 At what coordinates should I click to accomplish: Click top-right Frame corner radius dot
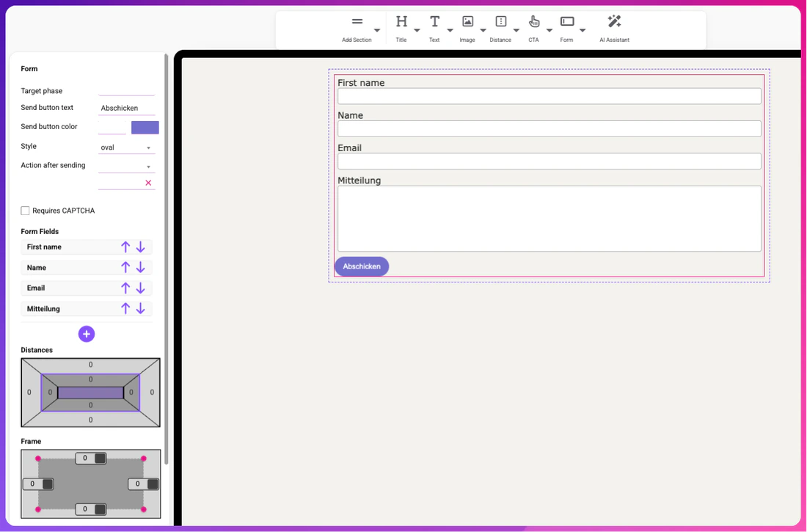coord(144,459)
